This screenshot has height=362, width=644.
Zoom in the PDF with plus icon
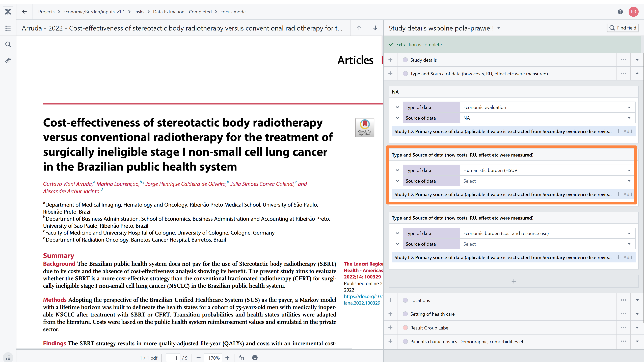(227, 358)
